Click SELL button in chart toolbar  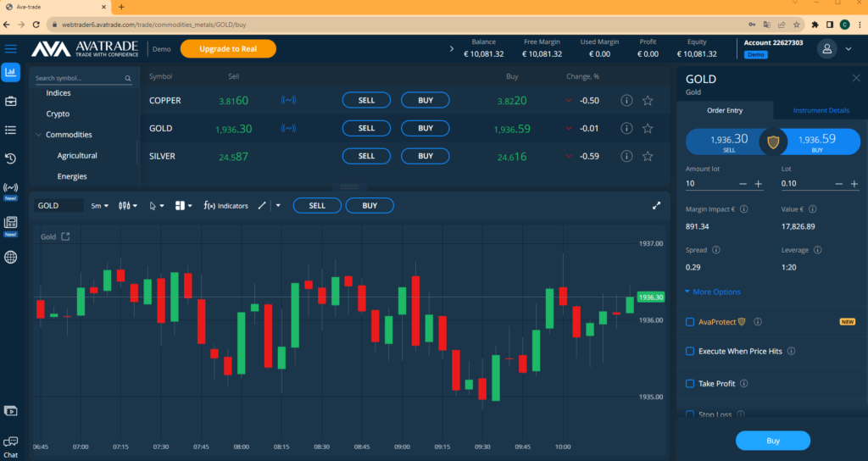[x=317, y=205]
